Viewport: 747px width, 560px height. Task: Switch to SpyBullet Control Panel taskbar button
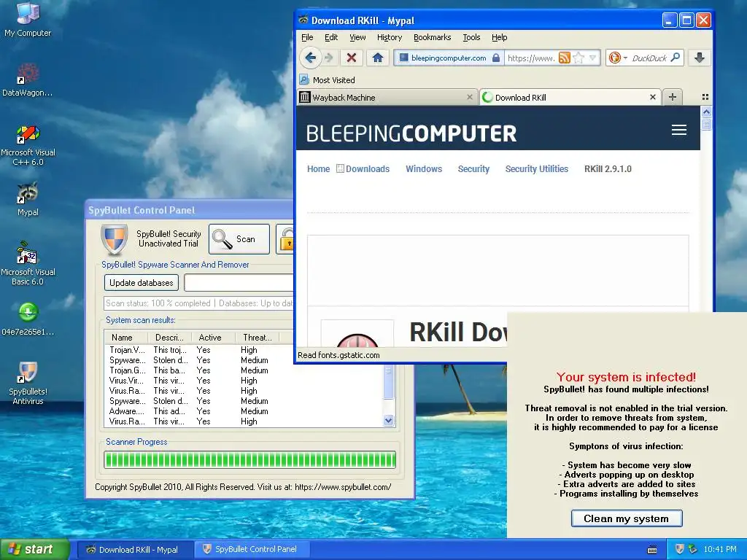(252, 549)
